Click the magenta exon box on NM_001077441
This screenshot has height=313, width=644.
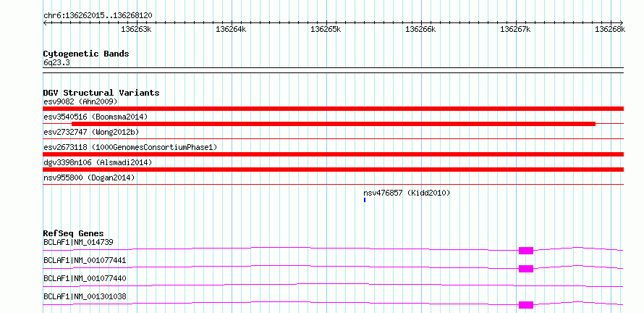click(x=526, y=269)
